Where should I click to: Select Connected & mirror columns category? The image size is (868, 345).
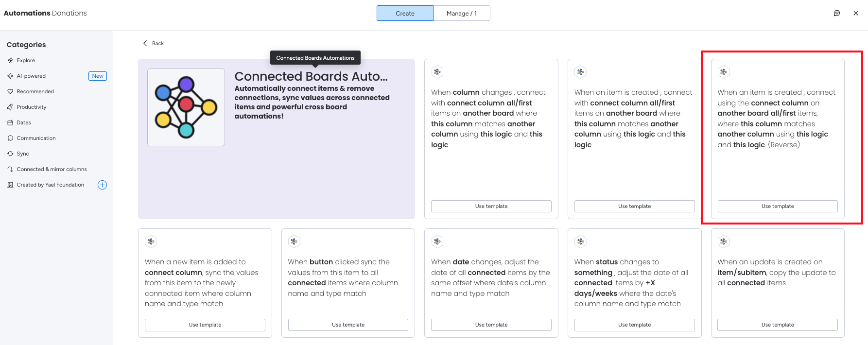tap(52, 169)
